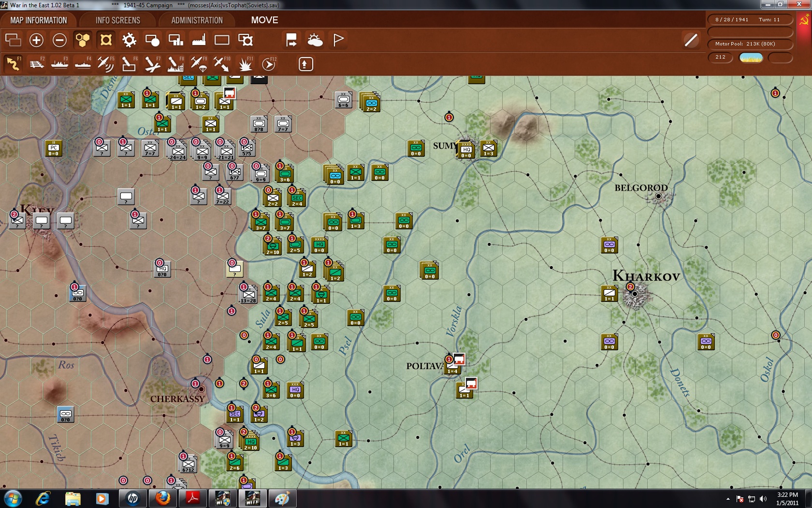
Task: Select the airborne drop mission (F9)
Action: pos(198,63)
